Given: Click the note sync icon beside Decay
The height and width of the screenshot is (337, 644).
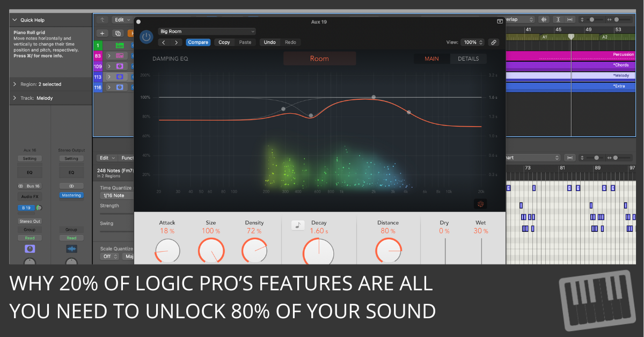Looking at the screenshot, I should coord(298,225).
